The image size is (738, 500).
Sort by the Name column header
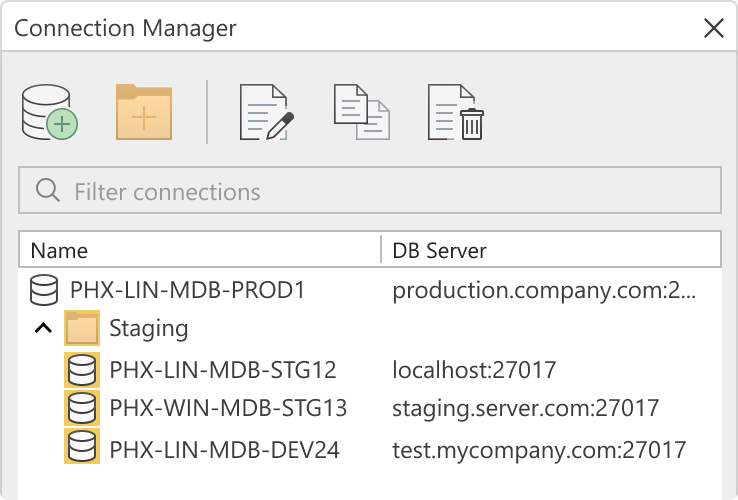click(59, 250)
